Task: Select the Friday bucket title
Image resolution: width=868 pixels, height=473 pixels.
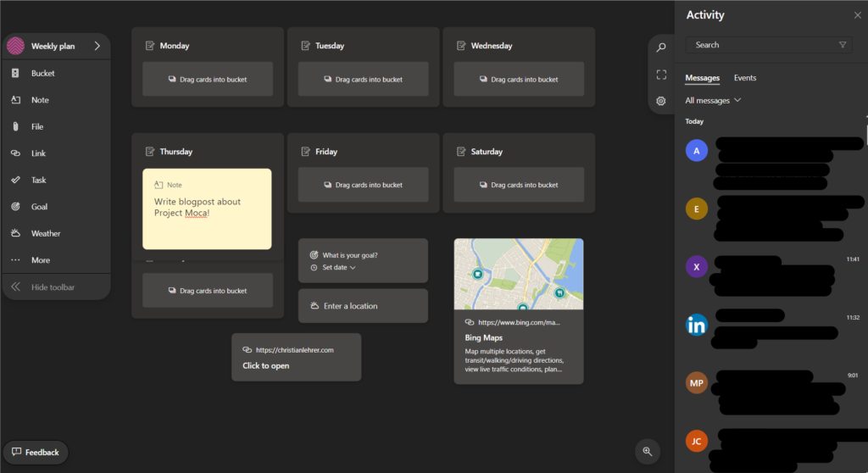Action: click(326, 151)
